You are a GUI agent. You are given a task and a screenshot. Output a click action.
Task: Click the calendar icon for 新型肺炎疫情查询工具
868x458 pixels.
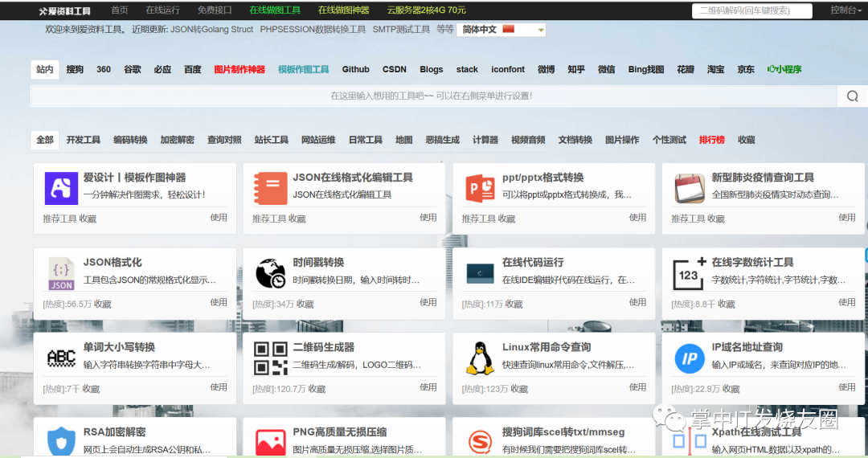(x=690, y=188)
